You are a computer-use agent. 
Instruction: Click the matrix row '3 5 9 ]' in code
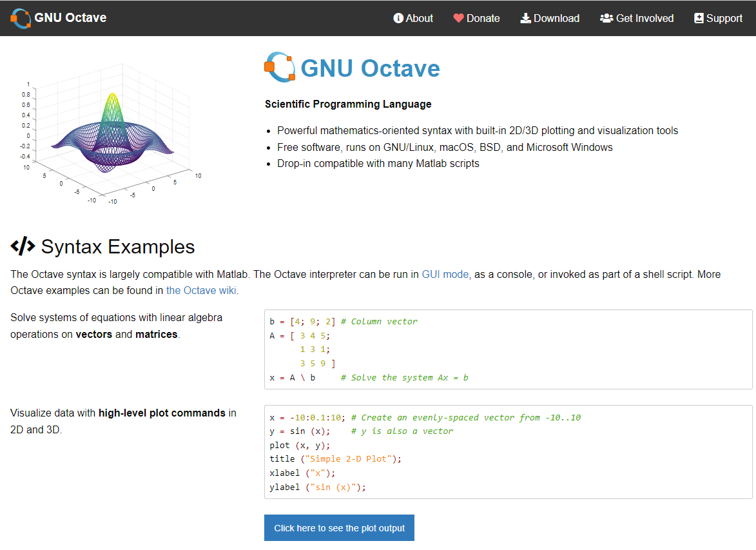tap(318, 363)
